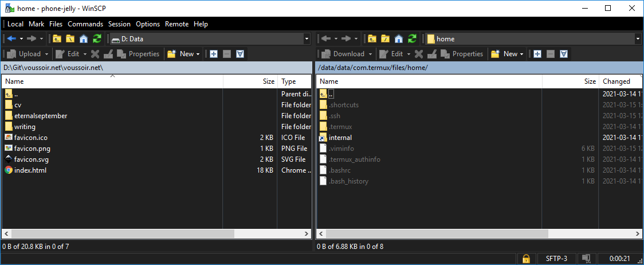Open local back history dropdown arrow

(x=21, y=38)
